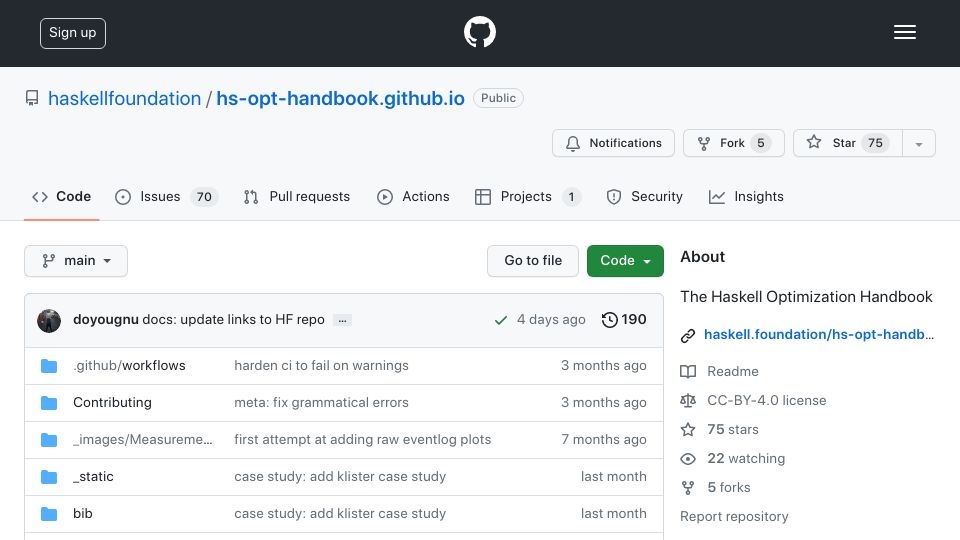Screen dimensions: 960x540
Task: Open the main branch selector dropdown
Action: [76, 261]
